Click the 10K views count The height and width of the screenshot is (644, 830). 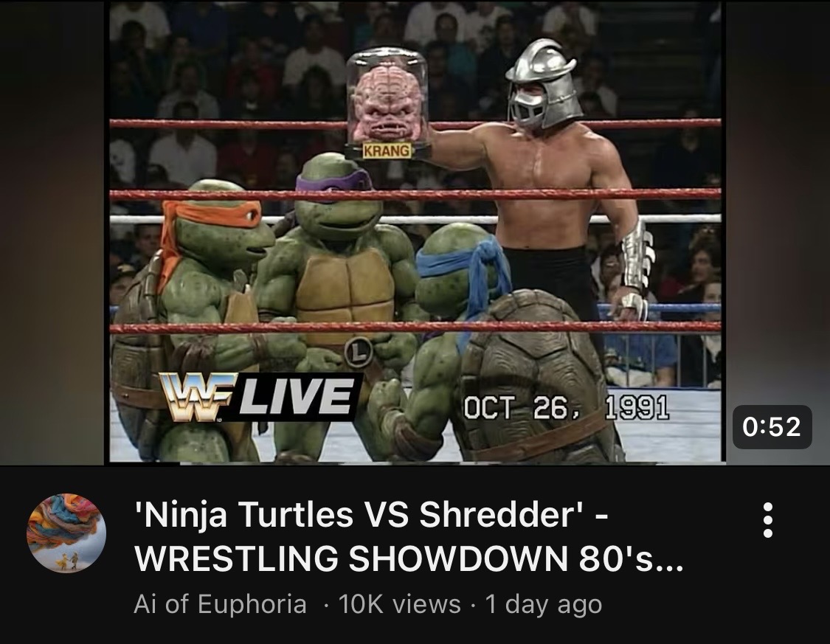pyautogui.click(x=399, y=604)
